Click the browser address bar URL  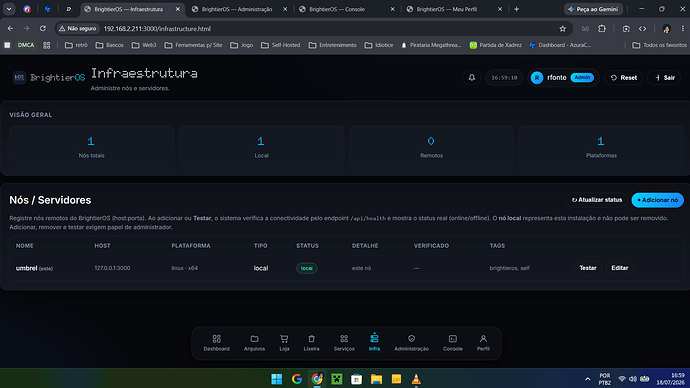[157, 29]
